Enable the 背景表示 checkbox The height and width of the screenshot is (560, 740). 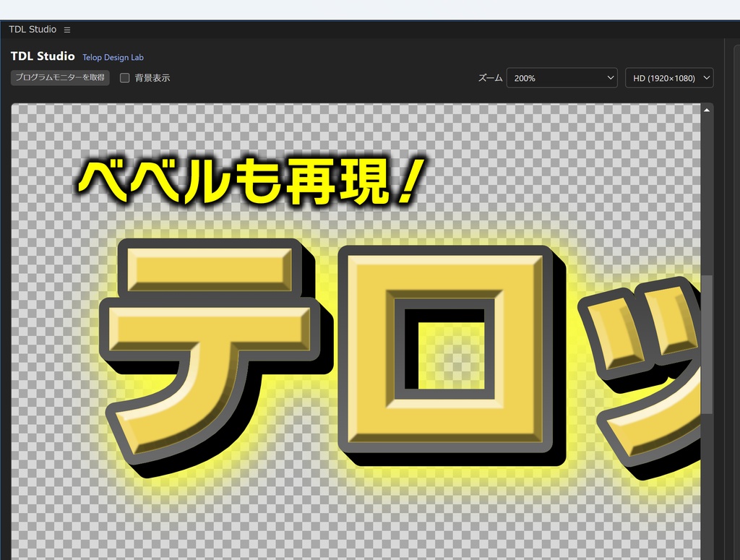[124, 78]
